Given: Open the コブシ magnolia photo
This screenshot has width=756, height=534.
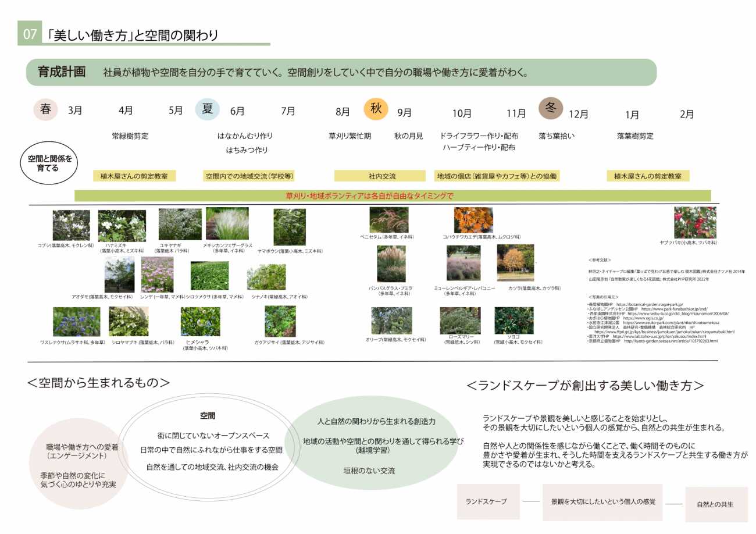Looking at the screenshot, I should pos(71,225).
